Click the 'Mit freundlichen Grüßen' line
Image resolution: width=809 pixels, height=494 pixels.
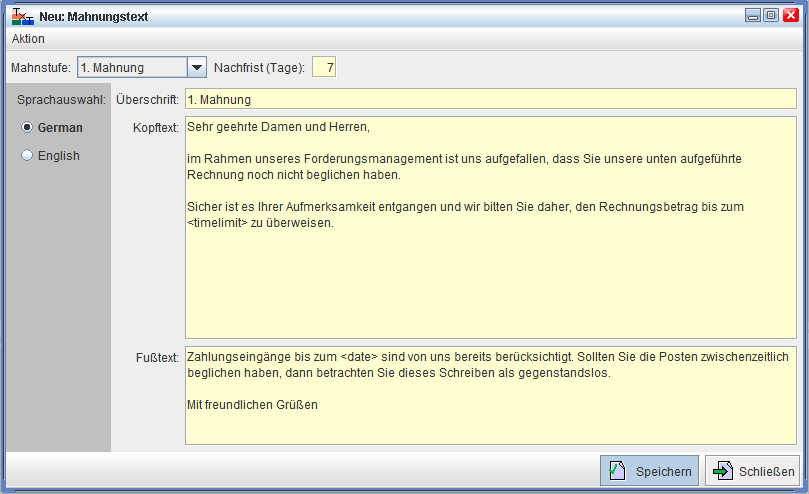pyautogui.click(x=252, y=405)
